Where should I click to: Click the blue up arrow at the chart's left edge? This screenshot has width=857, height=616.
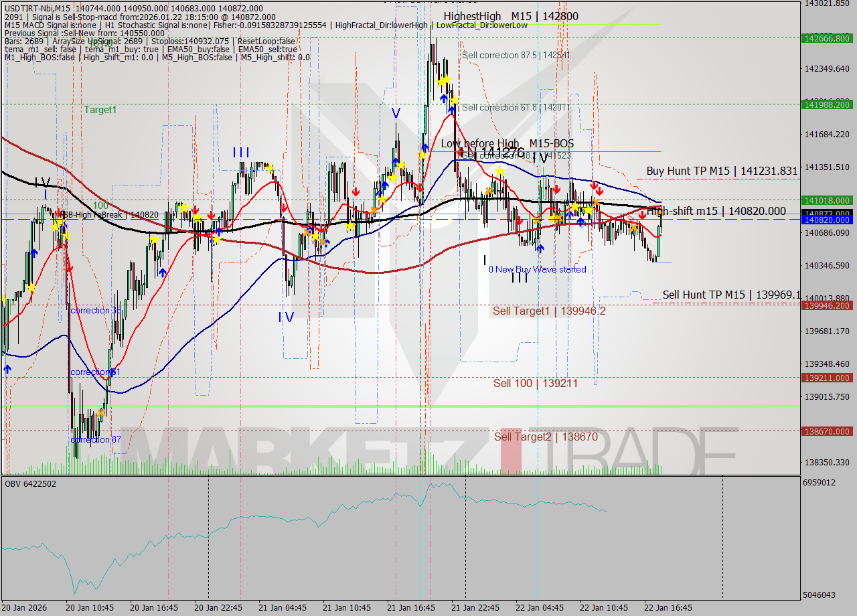click(7, 368)
